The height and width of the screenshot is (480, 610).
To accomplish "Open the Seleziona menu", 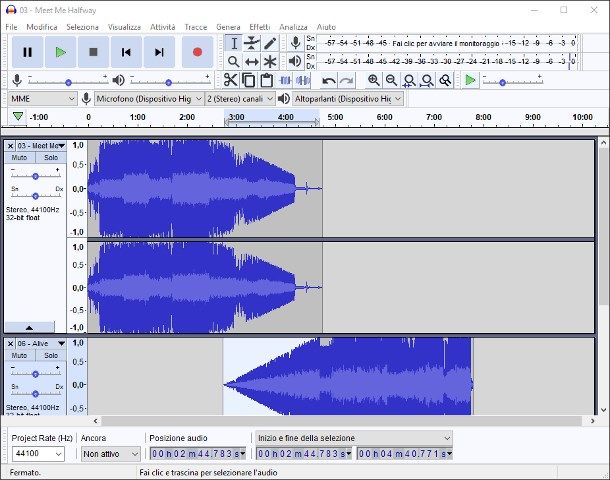I will click(82, 27).
